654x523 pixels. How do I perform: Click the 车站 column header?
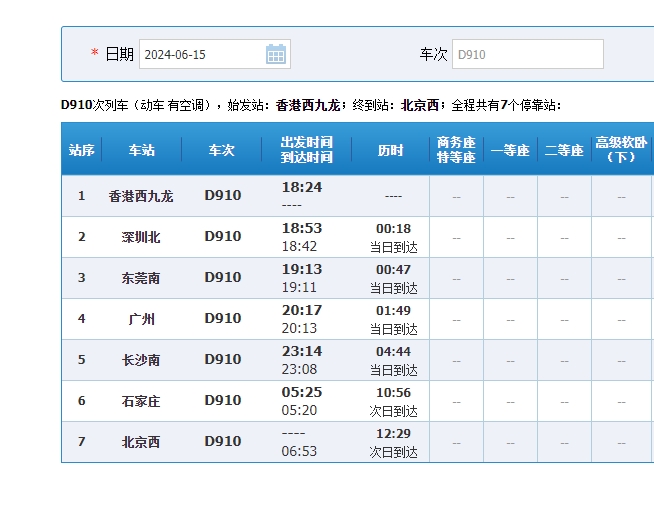click(141, 150)
